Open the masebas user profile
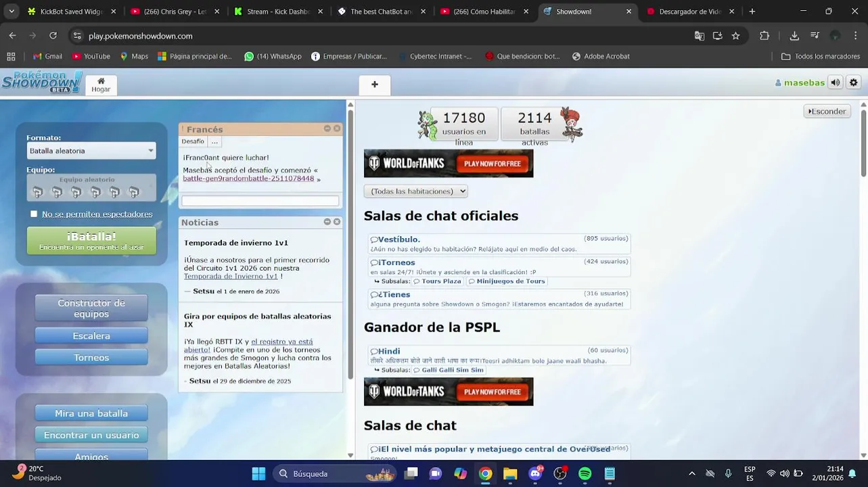 (x=800, y=83)
